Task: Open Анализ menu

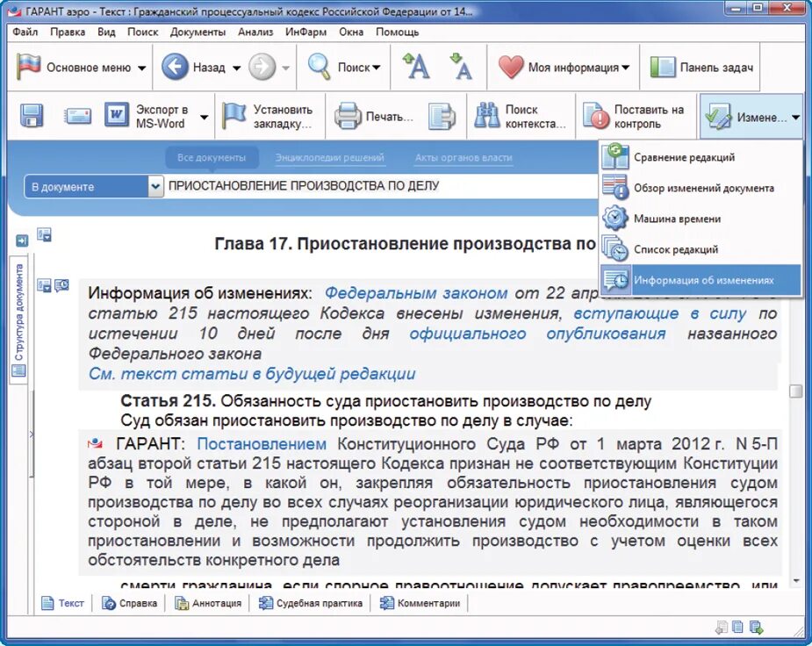Action: pos(255,32)
